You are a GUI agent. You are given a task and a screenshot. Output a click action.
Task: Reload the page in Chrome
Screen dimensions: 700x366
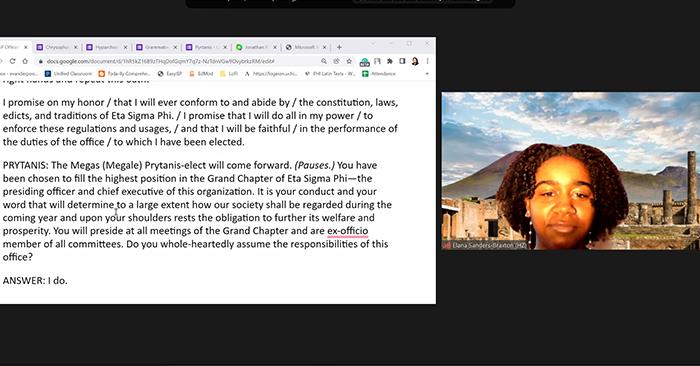(12, 61)
